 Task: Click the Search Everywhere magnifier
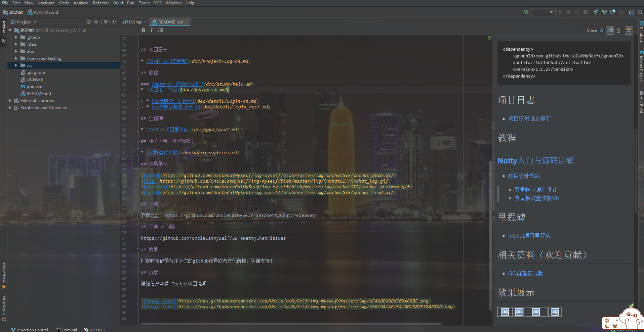640,12
